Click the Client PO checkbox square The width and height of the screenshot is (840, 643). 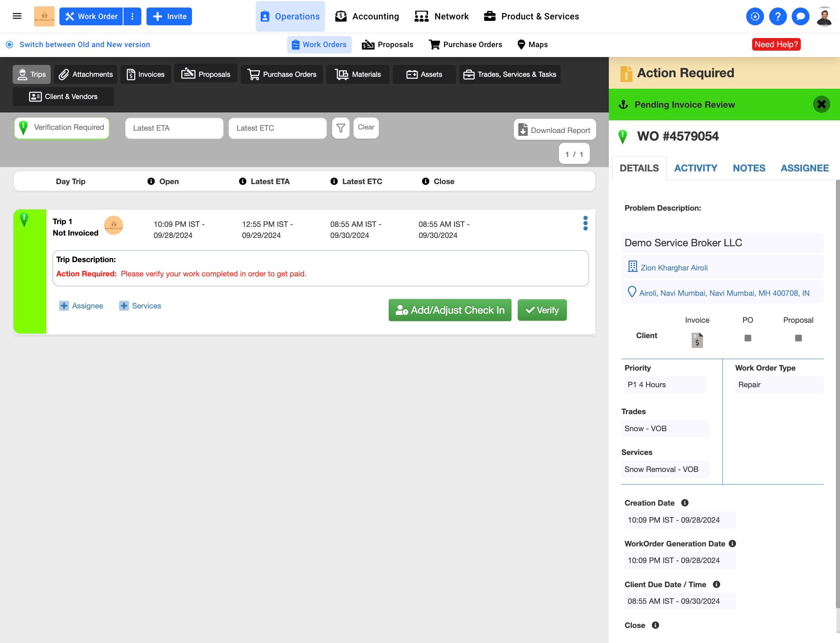click(x=747, y=338)
